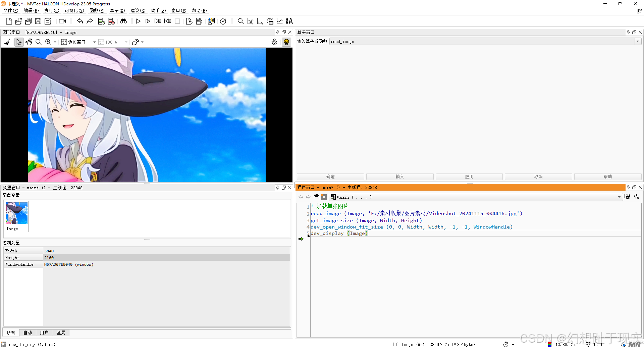644x349 pixels.
Task: Expand the operator name combo box arrow
Action: (638, 42)
